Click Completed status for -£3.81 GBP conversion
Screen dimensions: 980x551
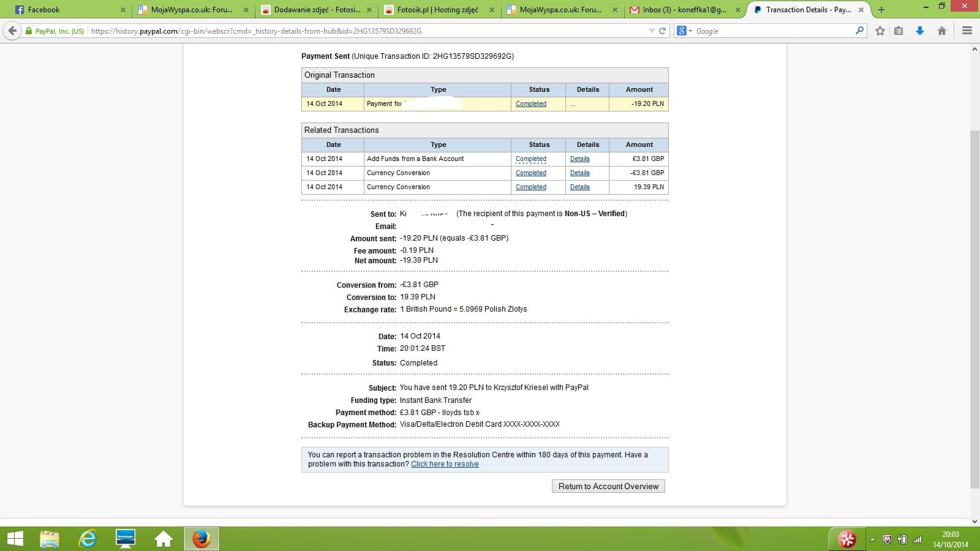point(530,173)
